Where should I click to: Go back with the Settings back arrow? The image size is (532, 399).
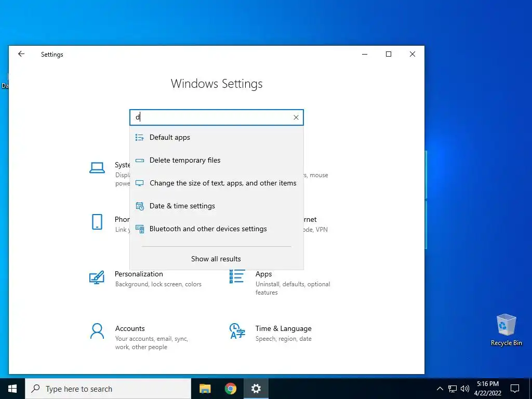(x=21, y=54)
